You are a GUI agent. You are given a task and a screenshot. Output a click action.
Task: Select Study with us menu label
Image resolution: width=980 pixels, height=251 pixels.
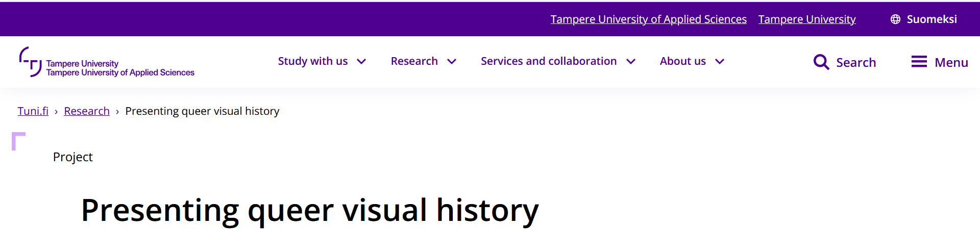pyautogui.click(x=312, y=61)
